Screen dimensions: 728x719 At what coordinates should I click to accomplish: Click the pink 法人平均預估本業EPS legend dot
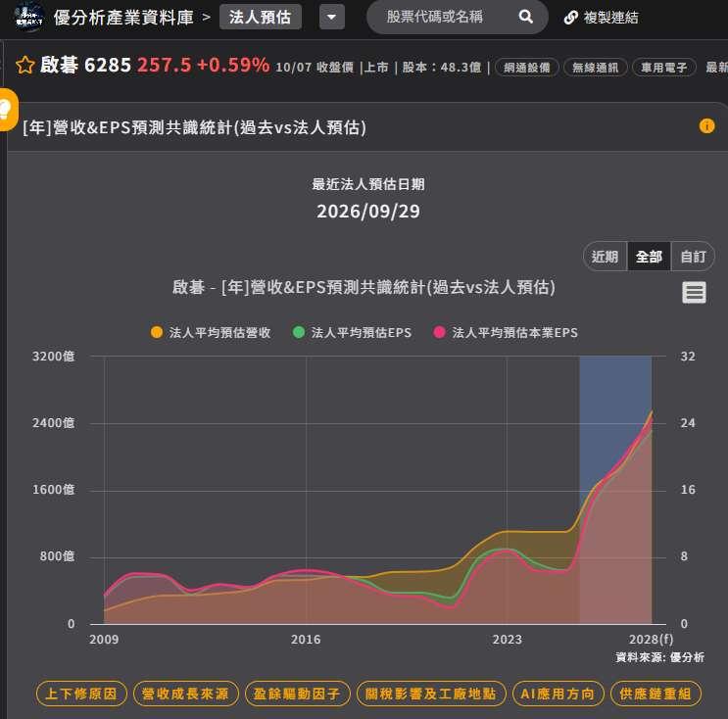[439, 332]
